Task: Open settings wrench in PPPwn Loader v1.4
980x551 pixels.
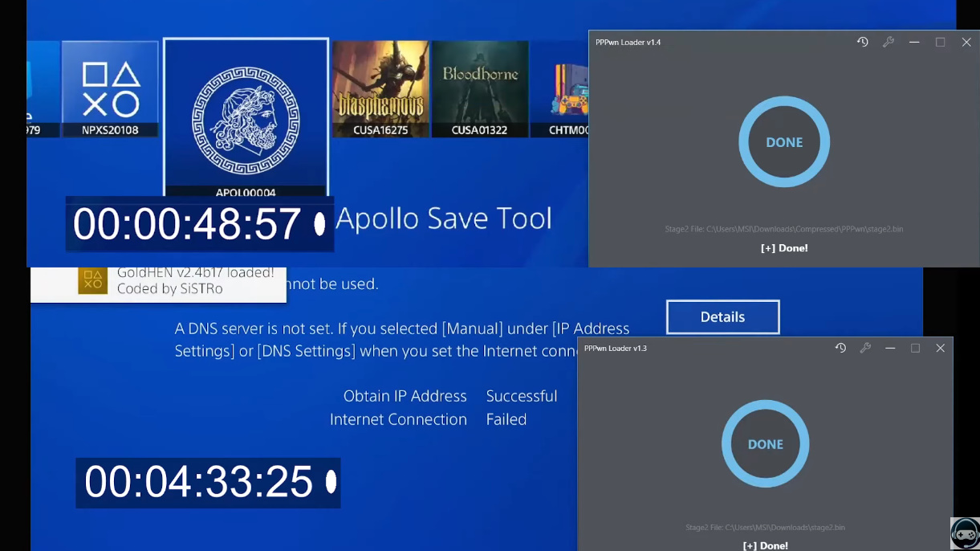Action: pos(889,42)
